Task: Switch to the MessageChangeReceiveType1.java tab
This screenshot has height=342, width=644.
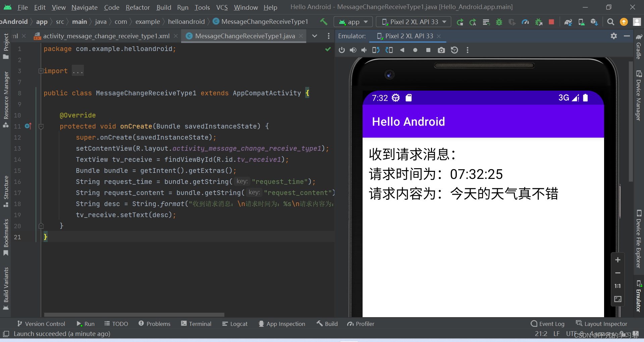Action: click(x=244, y=36)
